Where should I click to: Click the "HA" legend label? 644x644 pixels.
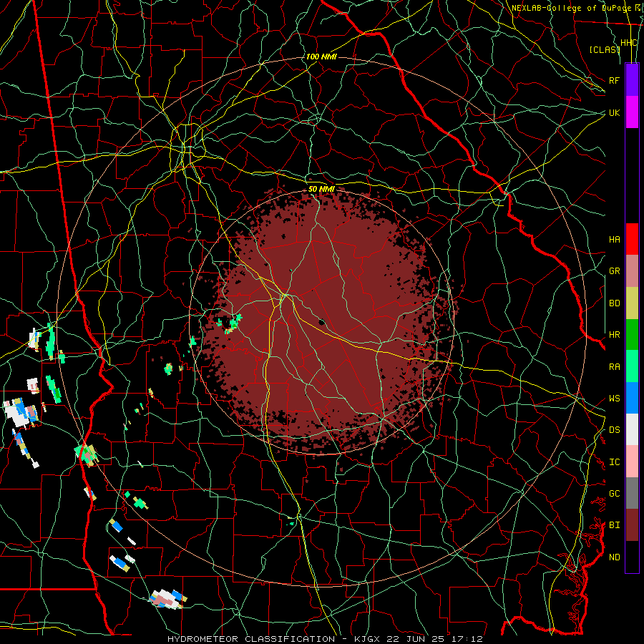point(615,240)
